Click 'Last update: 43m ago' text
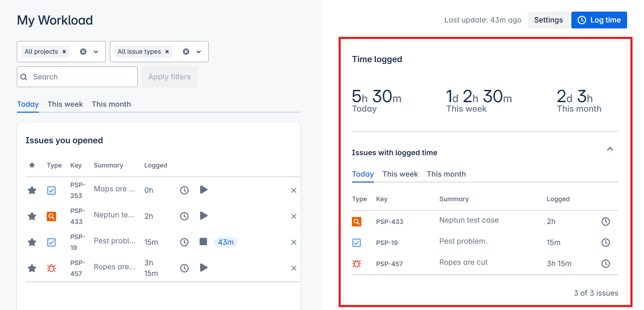644x310 pixels. tap(483, 20)
